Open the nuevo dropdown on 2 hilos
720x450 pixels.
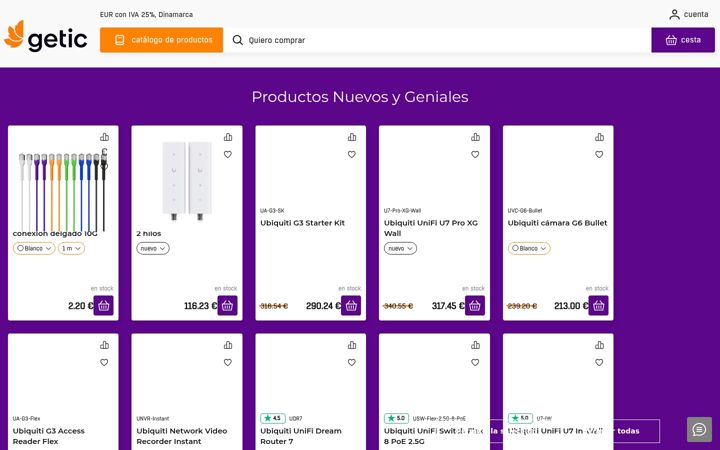click(153, 248)
